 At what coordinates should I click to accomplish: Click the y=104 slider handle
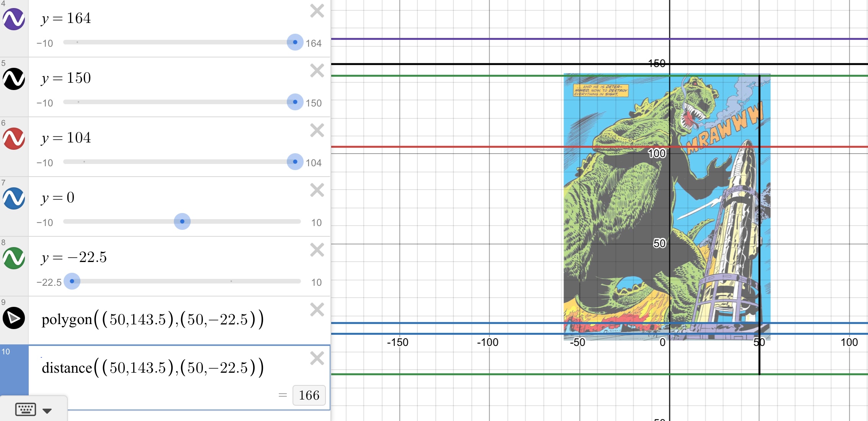click(295, 162)
